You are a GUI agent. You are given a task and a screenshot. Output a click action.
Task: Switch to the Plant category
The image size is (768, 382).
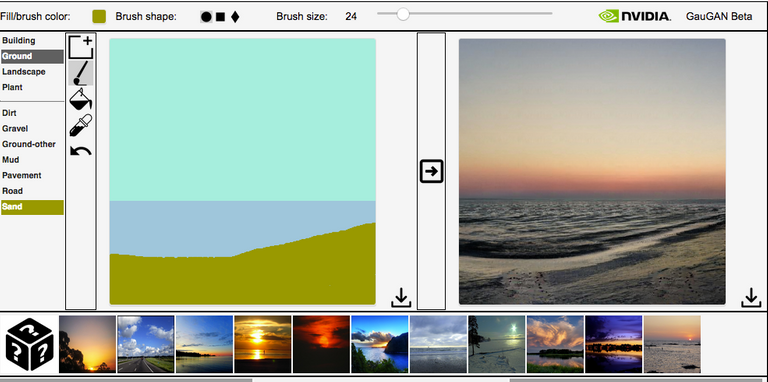[x=12, y=87]
